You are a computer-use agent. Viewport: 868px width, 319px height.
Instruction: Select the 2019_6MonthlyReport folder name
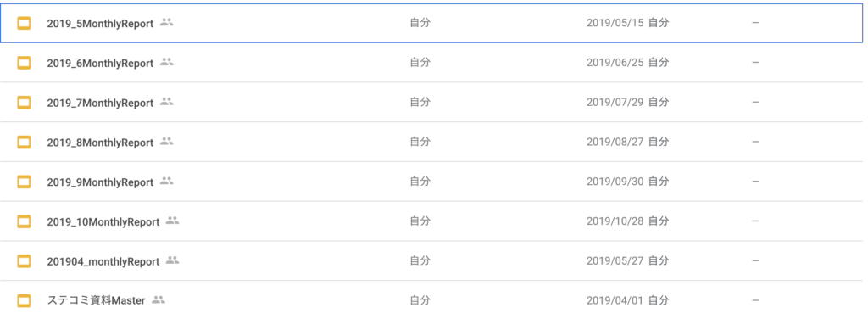(x=100, y=63)
